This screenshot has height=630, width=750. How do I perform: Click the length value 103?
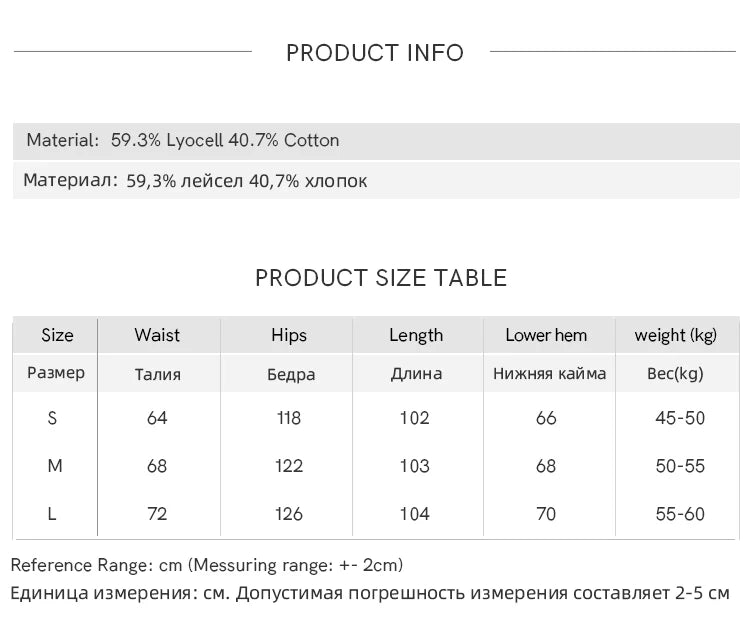click(414, 466)
